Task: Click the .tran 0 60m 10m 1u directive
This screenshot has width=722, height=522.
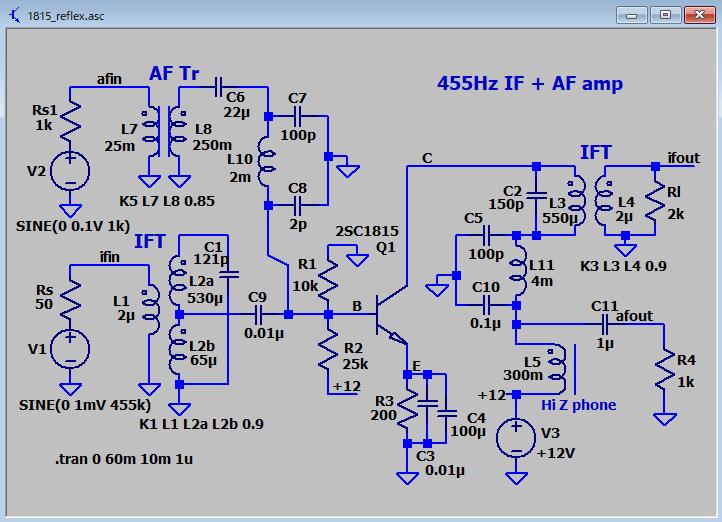Action: [123, 459]
